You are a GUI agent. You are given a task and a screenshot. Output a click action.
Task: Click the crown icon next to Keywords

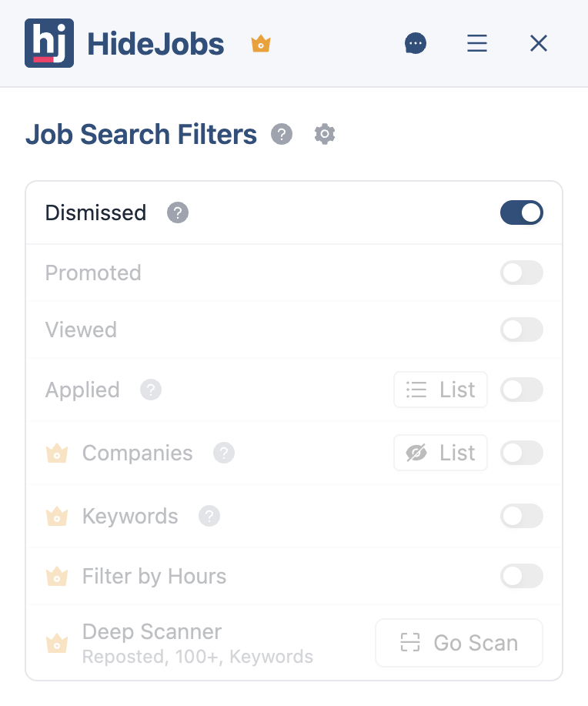pos(58,516)
